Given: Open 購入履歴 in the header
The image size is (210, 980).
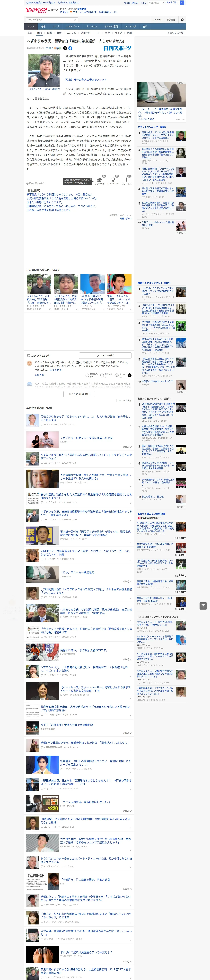Looking at the screenshot, I should (171, 20).
